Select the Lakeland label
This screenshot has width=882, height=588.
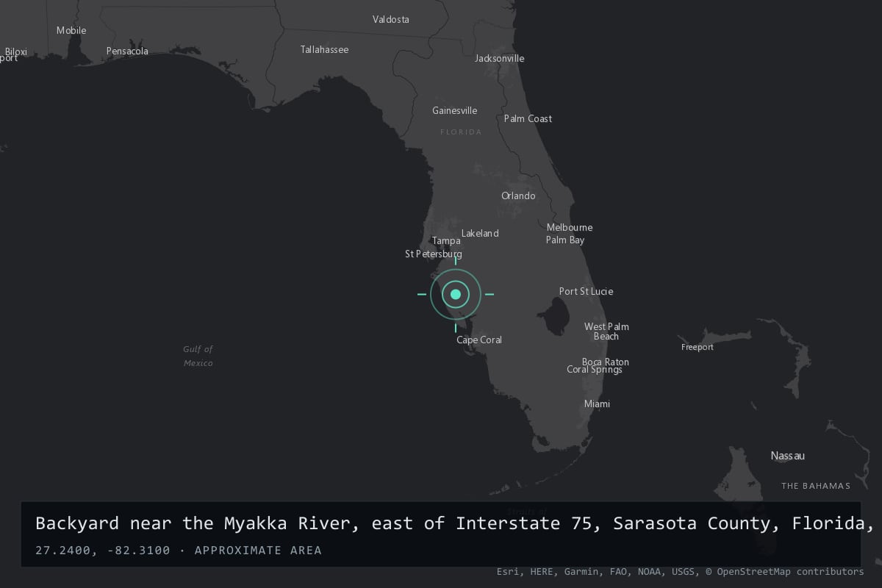click(x=480, y=234)
